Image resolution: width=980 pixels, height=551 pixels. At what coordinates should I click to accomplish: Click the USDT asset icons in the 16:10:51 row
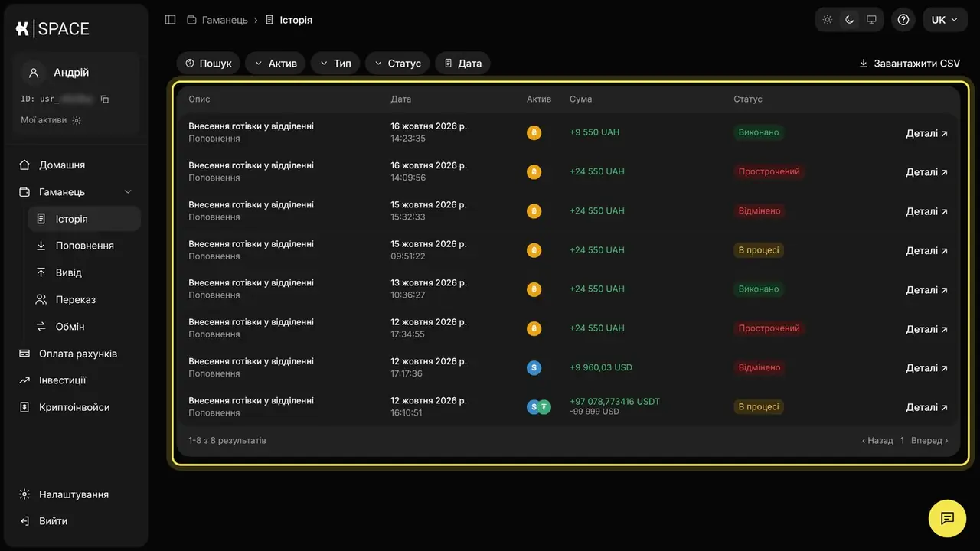[539, 407]
